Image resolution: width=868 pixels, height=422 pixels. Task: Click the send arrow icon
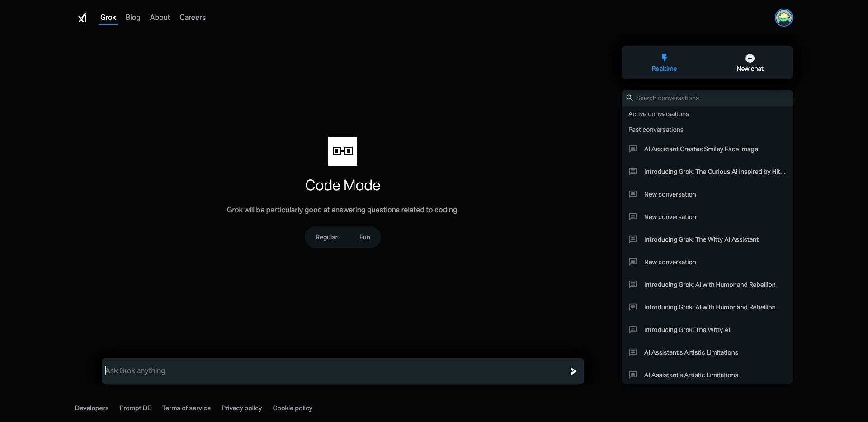pyautogui.click(x=573, y=371)
